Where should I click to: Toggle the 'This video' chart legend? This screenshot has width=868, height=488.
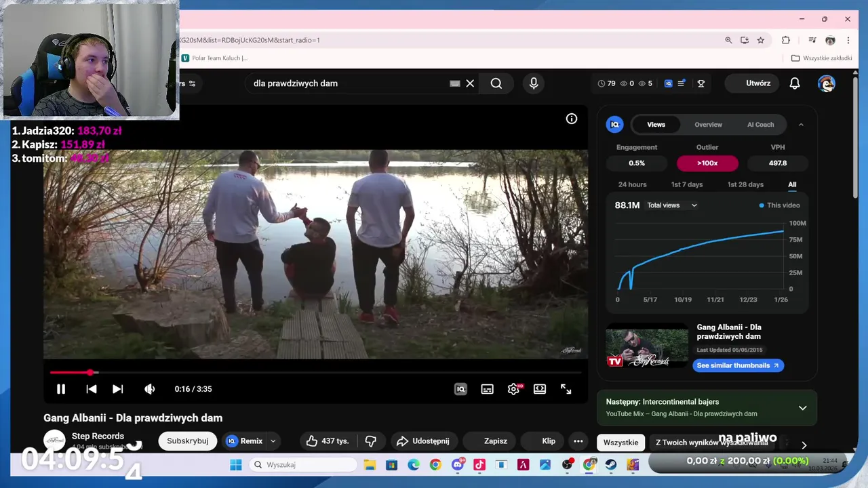[x=780, y=205]
